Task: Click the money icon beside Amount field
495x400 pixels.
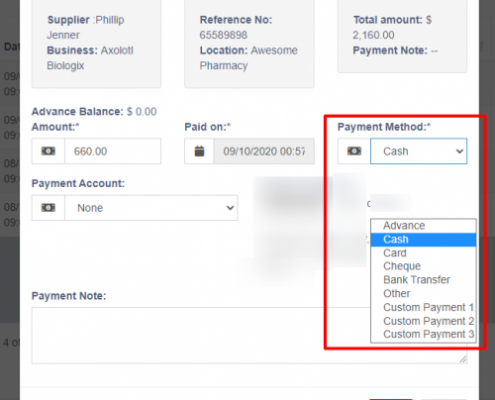Action: pyautogui.click(x=48, y=151)
